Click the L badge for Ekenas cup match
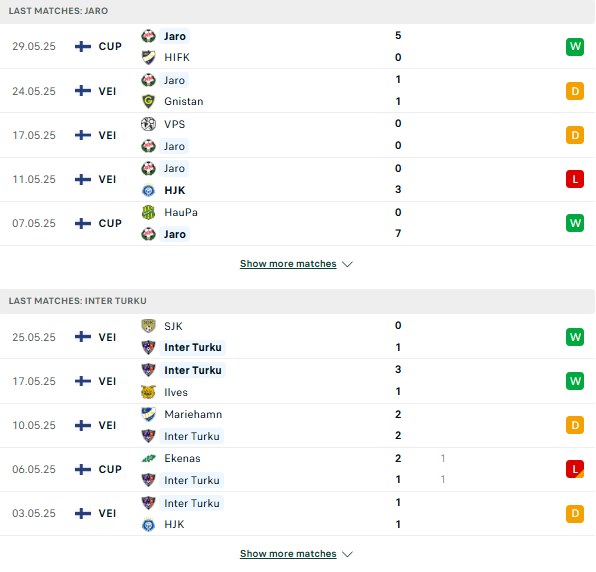596x572 pixels. coord(575,469)
